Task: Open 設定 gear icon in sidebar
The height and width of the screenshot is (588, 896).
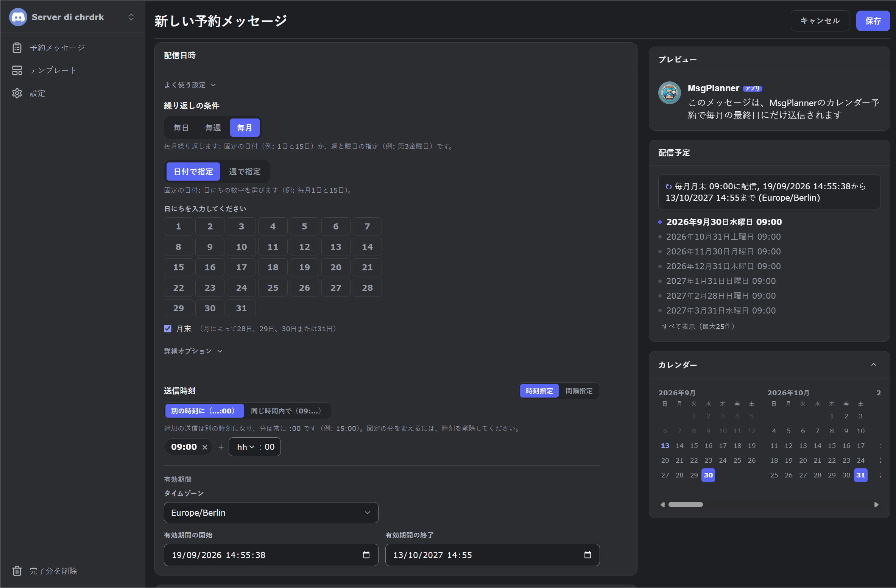Action: [x=17, y=93]
